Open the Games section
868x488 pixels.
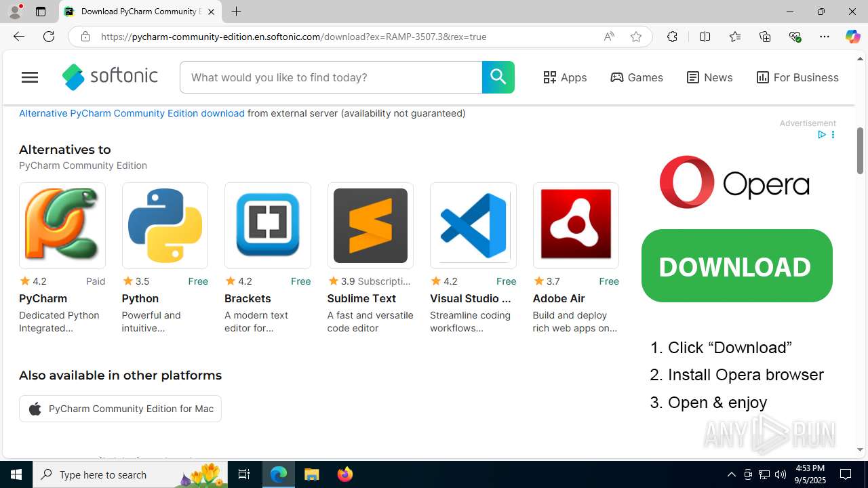[x=637, y=77]
